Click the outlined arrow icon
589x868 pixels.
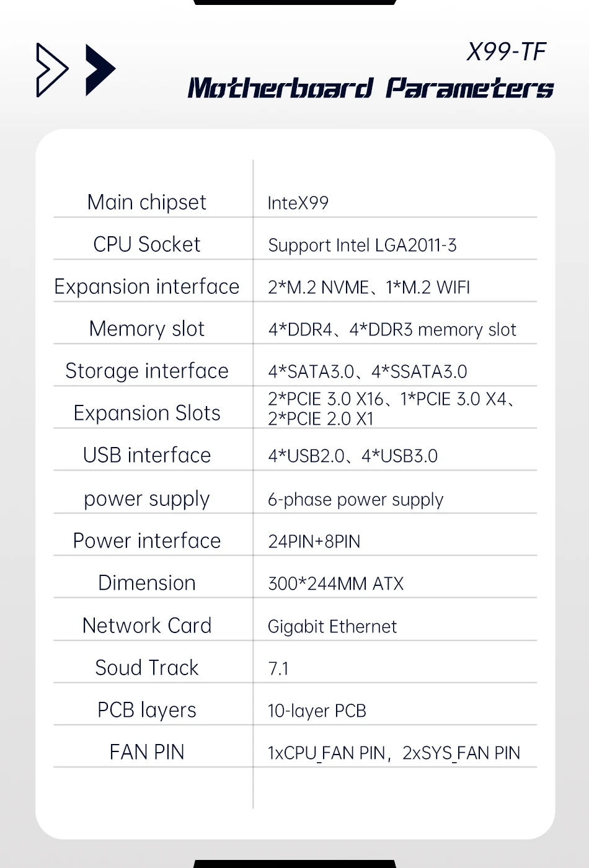pos(51,70)
